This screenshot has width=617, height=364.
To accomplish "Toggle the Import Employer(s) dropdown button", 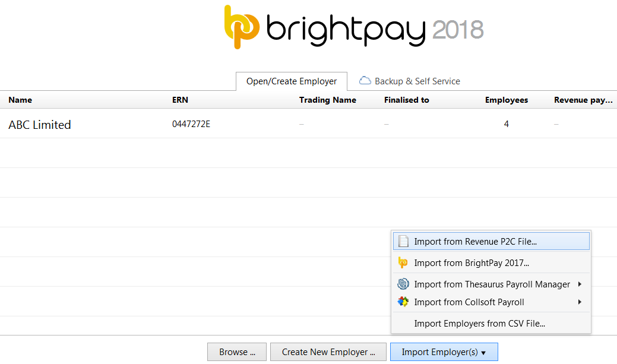I will [444, 352].
